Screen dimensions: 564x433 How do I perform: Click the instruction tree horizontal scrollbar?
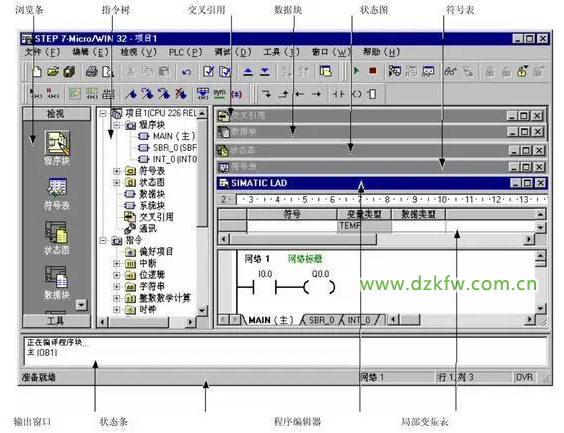coord(146,322)
